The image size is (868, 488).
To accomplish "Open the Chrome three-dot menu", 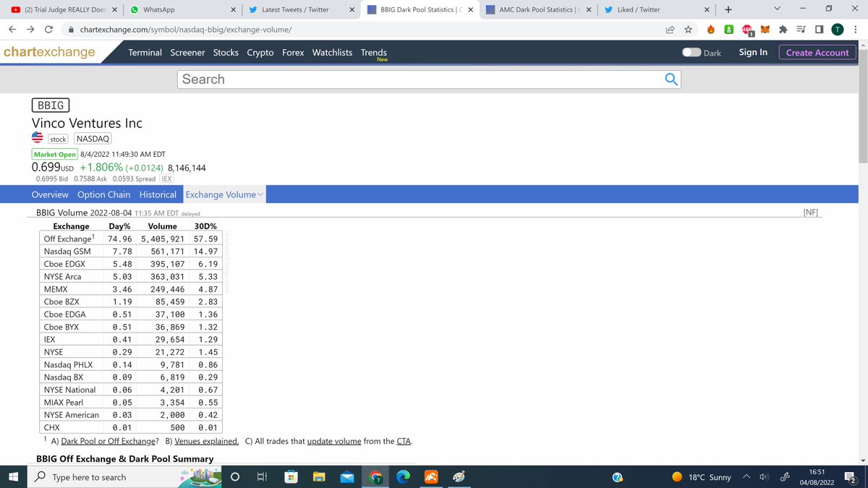I will [x=856, y=30].
